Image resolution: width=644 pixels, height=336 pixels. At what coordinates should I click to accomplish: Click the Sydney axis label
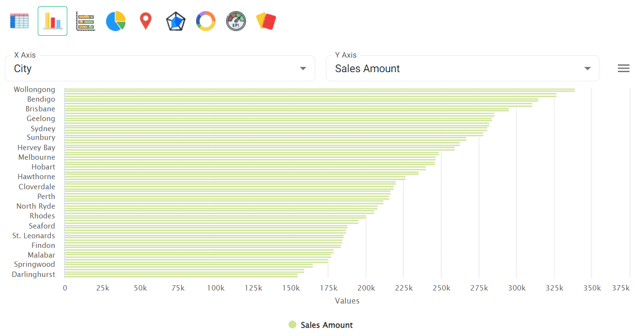click(x=43, y=128)
